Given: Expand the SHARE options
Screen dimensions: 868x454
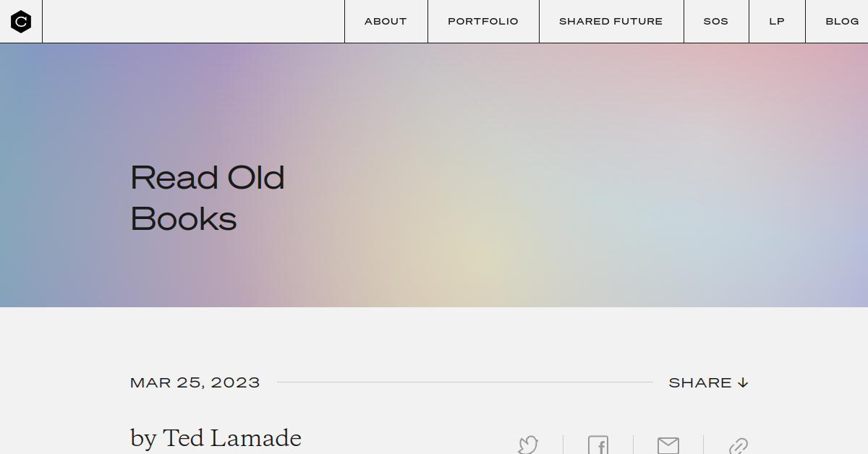Looking at the screenshot, I should pos(708,382).
